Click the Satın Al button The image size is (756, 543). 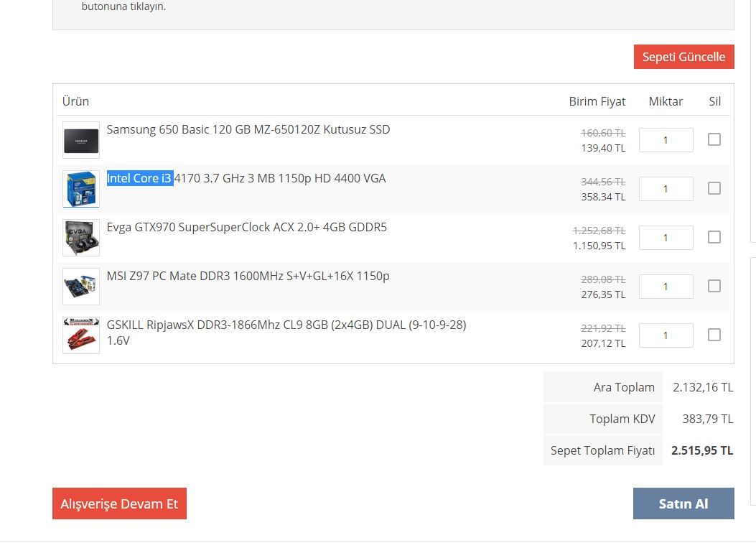(x=683, y=503)
